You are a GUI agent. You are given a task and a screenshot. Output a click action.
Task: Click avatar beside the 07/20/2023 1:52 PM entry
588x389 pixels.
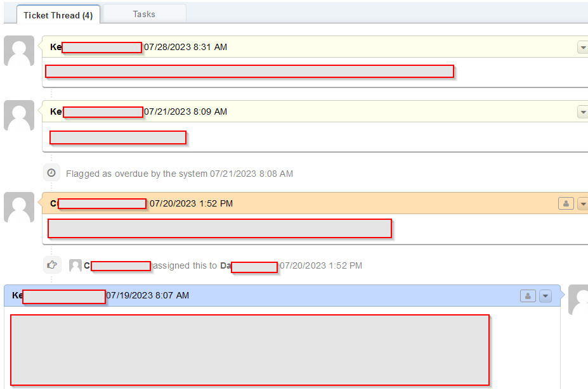(19, 208)
